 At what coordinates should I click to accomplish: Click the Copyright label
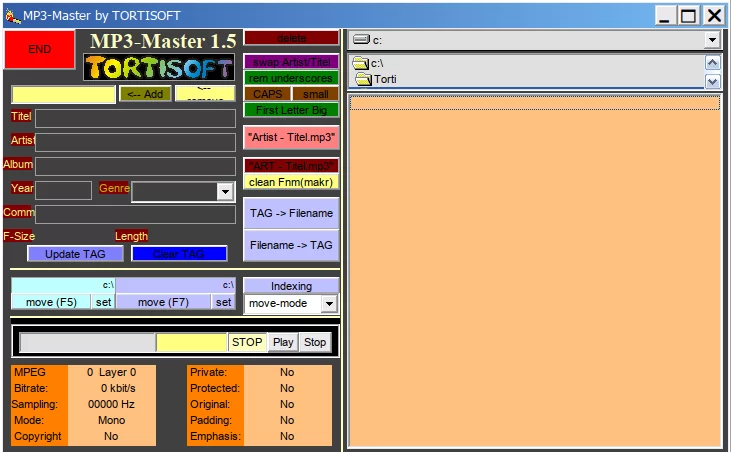pos(38,436)
